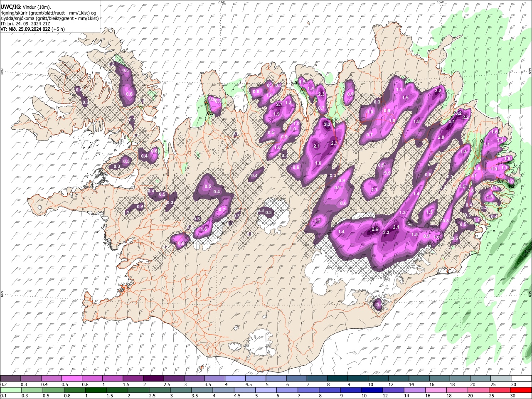The image size is (532, 399).
Task: Select the green rain scale swatch labeled 0.5
Action: pyautogui.click(x=53, y=390)
